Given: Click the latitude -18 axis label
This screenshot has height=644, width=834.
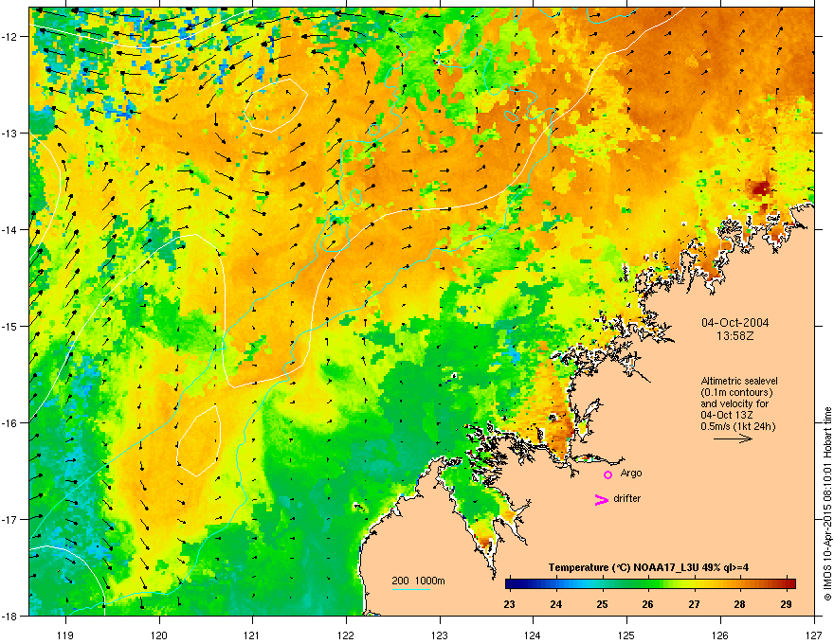Looking at the screenshot, I should click(x=10, y=616).
